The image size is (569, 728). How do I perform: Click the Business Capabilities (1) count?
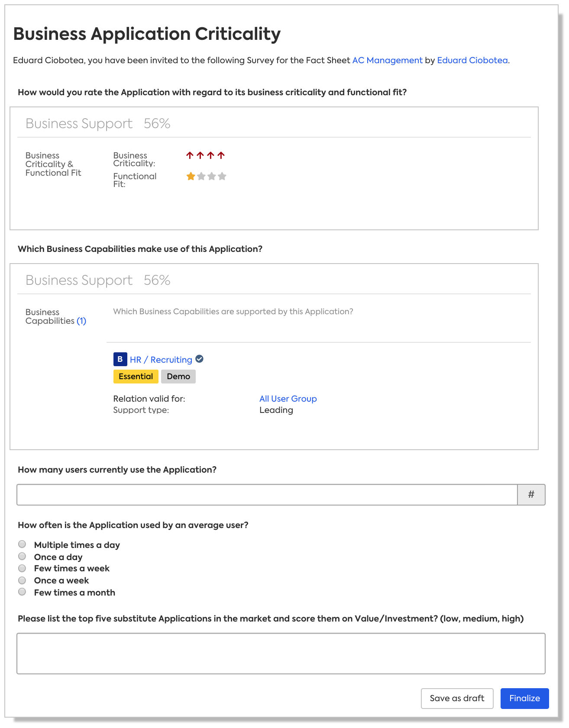click(81, 321)
